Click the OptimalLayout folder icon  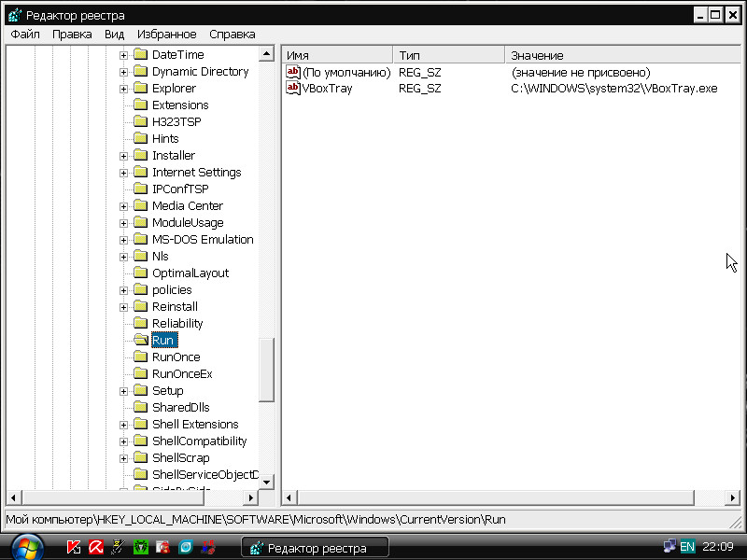(x=141, y=273)
